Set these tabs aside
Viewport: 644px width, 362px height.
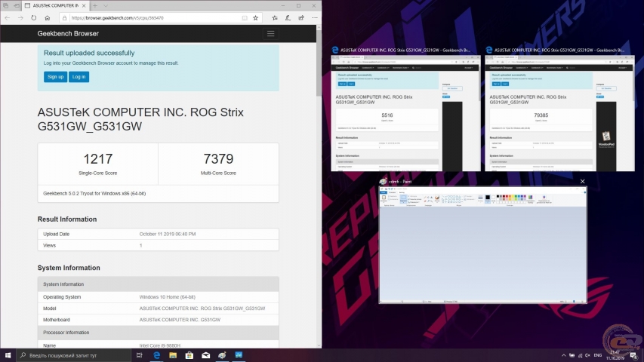coord(17,6)
